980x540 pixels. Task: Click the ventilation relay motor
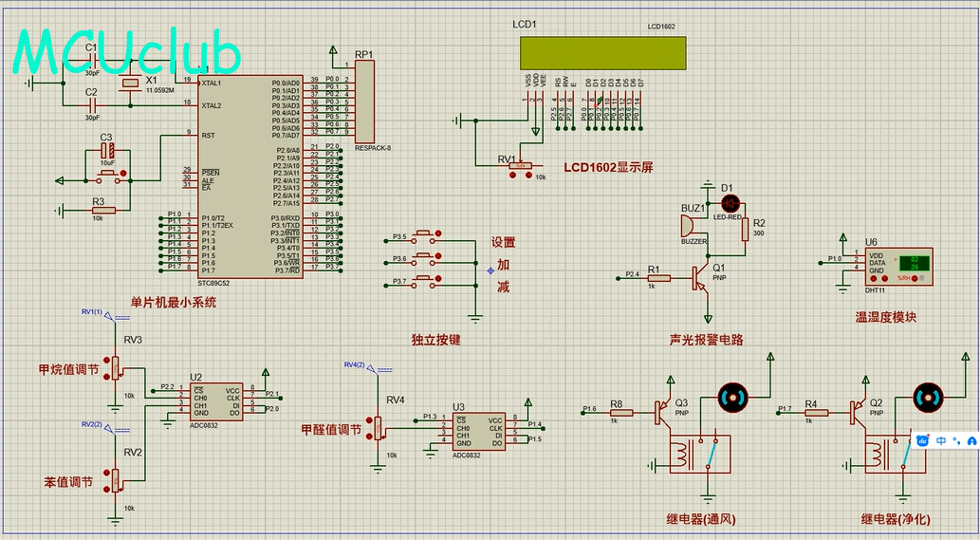[730, 397]
